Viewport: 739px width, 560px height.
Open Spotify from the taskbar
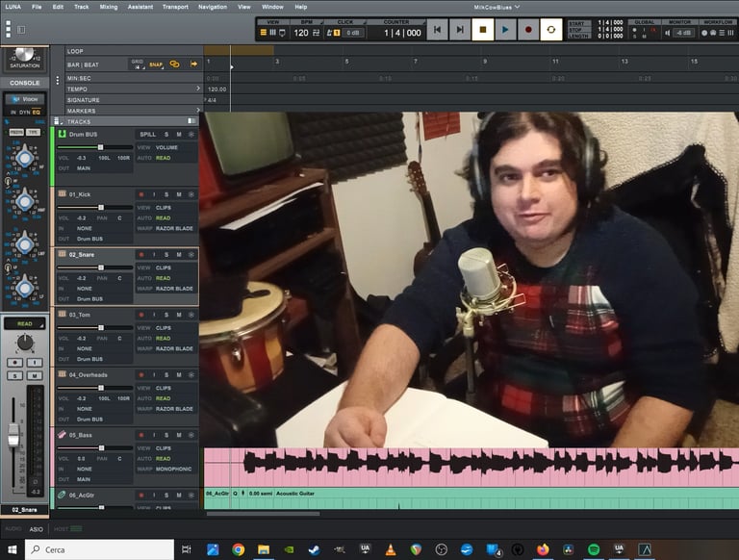tap(594, 549)
